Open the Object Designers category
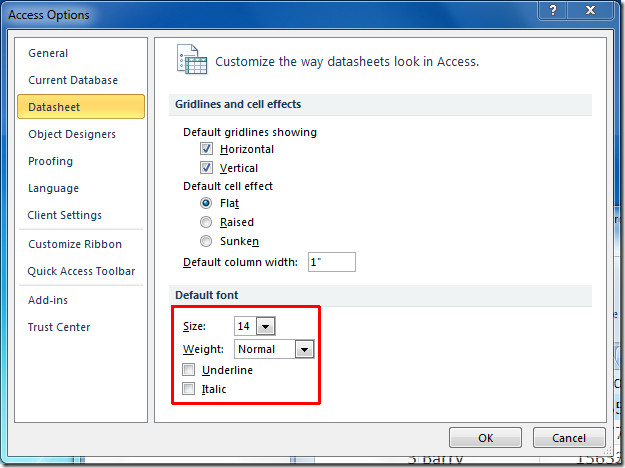This screenshot has height=468, width=625. (x=81, y=134)
